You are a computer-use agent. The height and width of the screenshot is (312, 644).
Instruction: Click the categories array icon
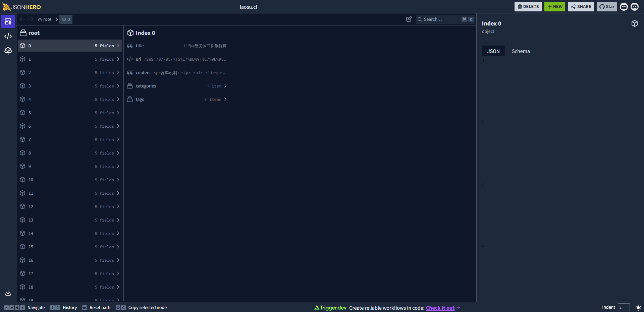point(130,86)
